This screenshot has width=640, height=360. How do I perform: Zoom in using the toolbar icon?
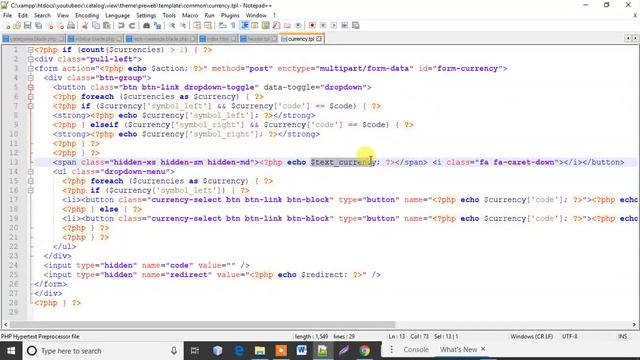point(172,25)
